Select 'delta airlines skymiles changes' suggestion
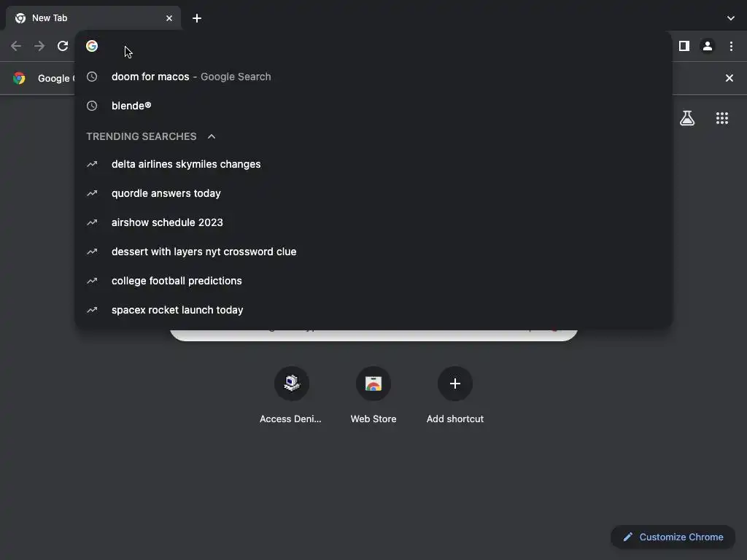 point(373,164)
